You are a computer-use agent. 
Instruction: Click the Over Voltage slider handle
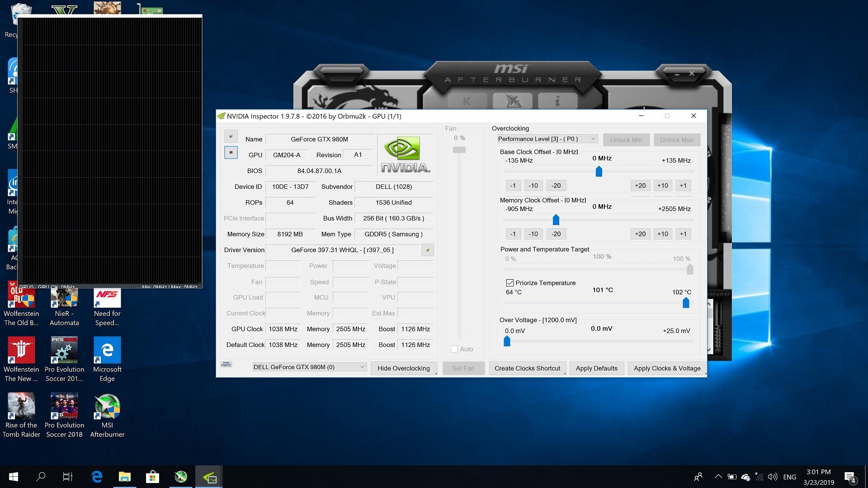[507, 341]
